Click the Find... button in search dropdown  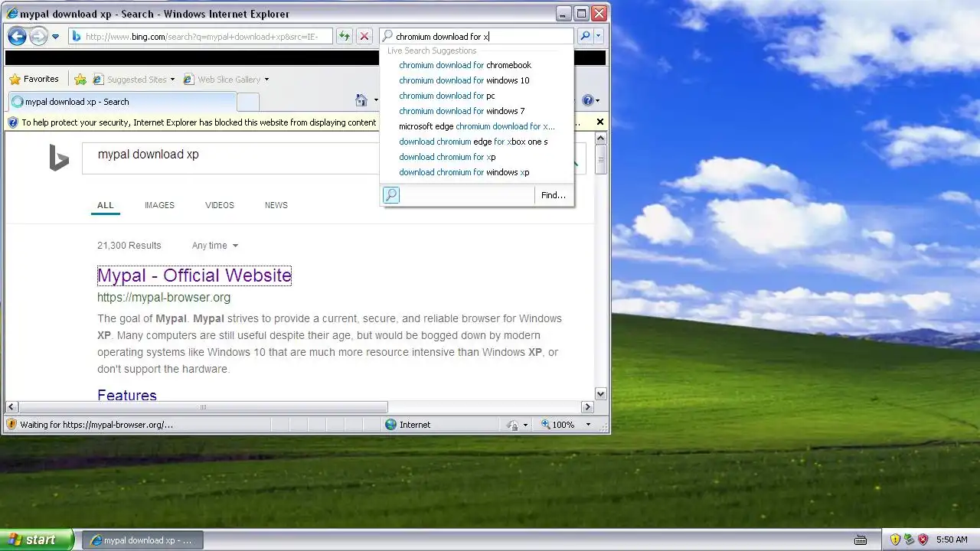pos(553,195)
